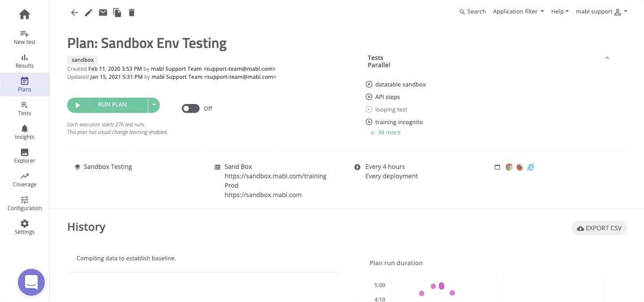This screenshot has width=644, height=302.
Task: Open the Coverage section
Action: [x=25, y=180]
